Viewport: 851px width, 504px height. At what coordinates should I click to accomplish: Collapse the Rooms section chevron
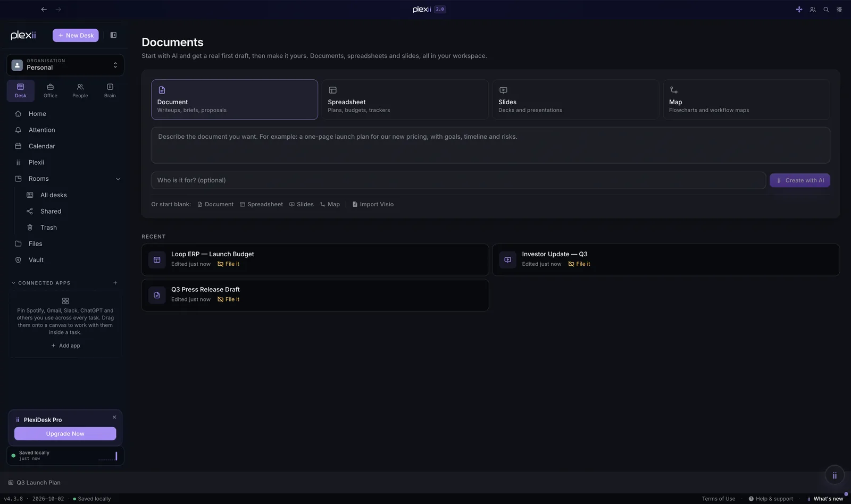(118, 179)
